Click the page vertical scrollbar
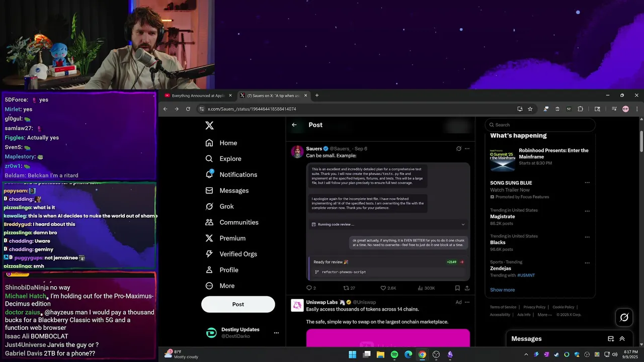The image size is (644, 362). tap(641, 141)
